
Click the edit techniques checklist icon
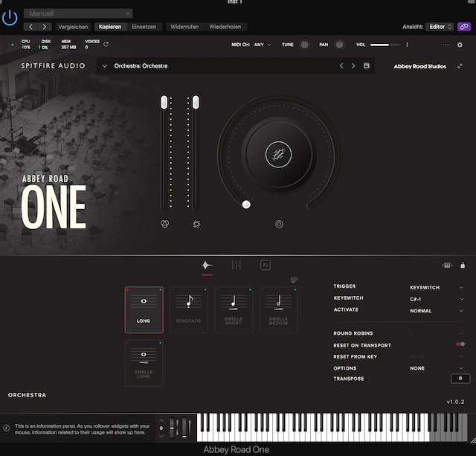click(x=294, y=280)
